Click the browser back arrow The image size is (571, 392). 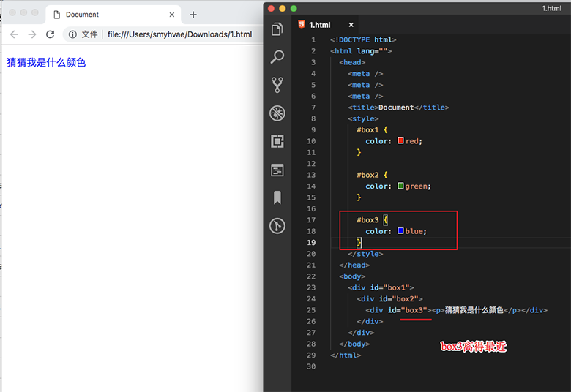pyautogui.click(x=14, y=34)
